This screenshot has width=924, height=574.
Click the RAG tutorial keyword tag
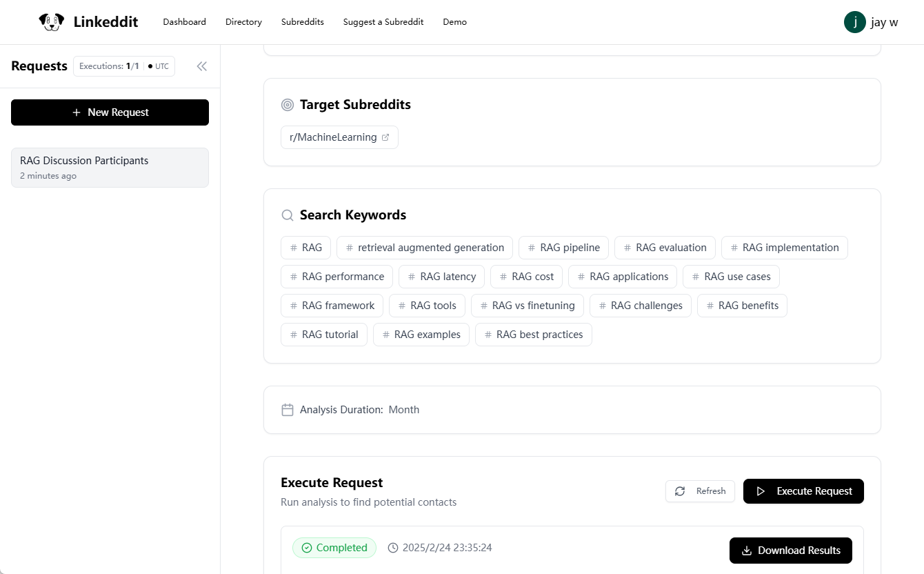324,335
